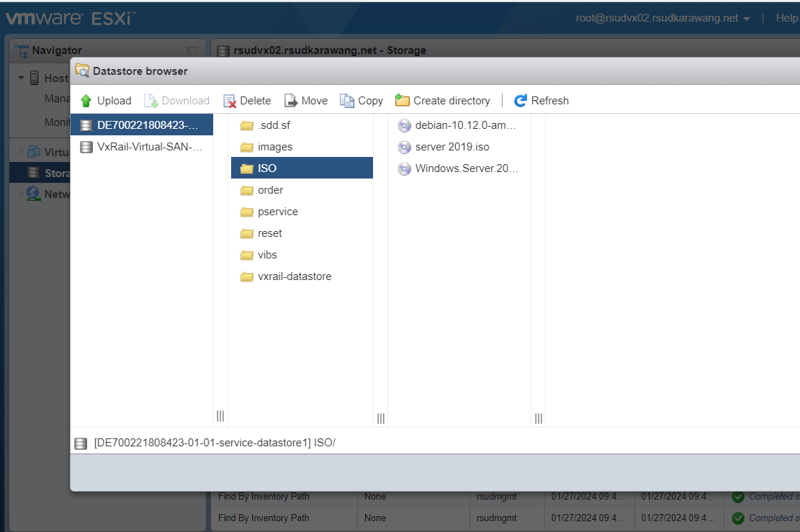Select the DE700221808423 datastore
Image resolution: width=800 pixels, height=532 pixels.
142,125
